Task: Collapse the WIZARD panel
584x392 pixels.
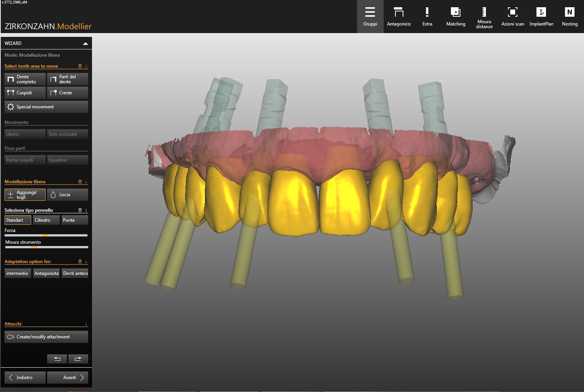Action: [86, 43]
